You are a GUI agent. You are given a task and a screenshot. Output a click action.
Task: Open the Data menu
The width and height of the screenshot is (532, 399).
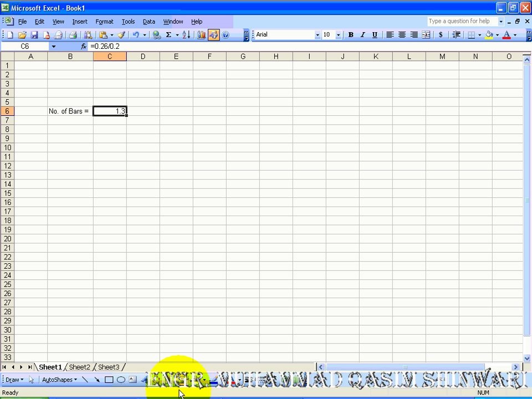click(x=149, y=22)
